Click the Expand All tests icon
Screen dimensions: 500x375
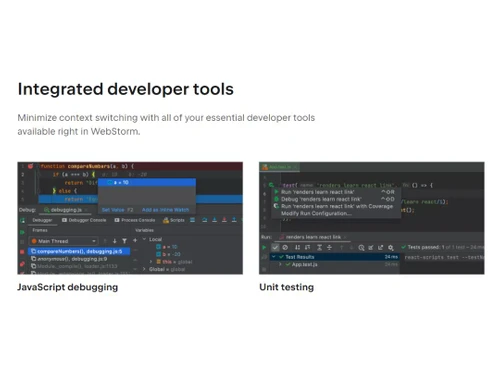(319, 247)
